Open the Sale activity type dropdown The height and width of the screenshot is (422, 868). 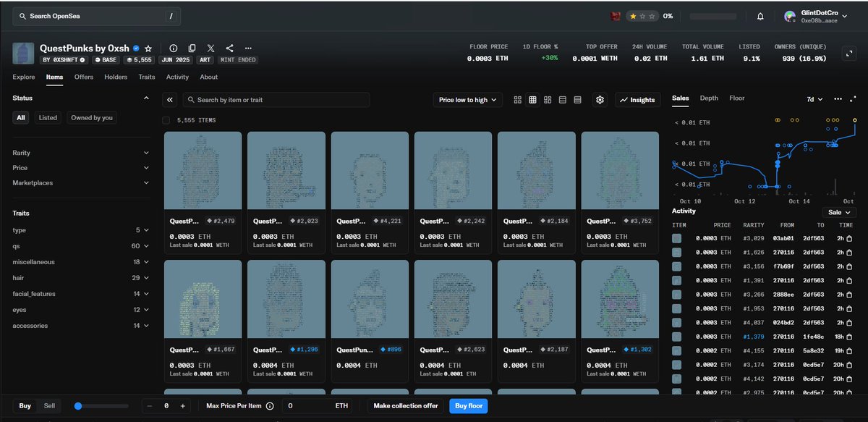839,212
